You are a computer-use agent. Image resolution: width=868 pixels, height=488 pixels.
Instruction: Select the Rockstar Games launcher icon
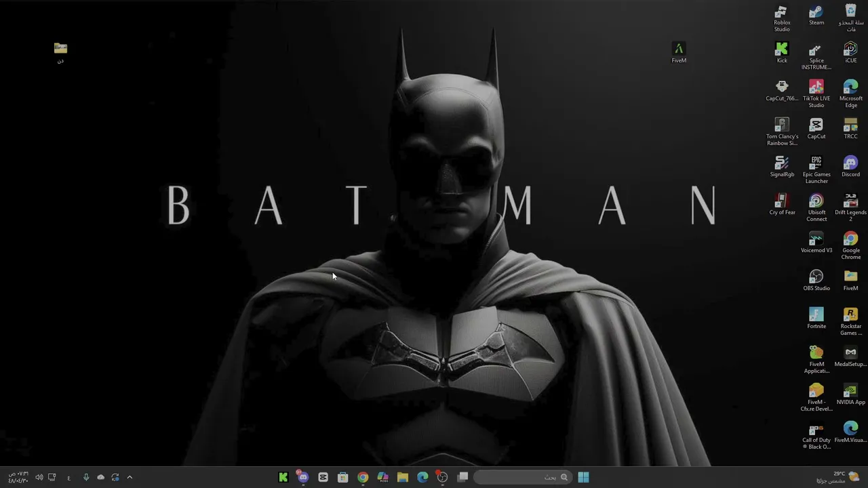point(850,321)
